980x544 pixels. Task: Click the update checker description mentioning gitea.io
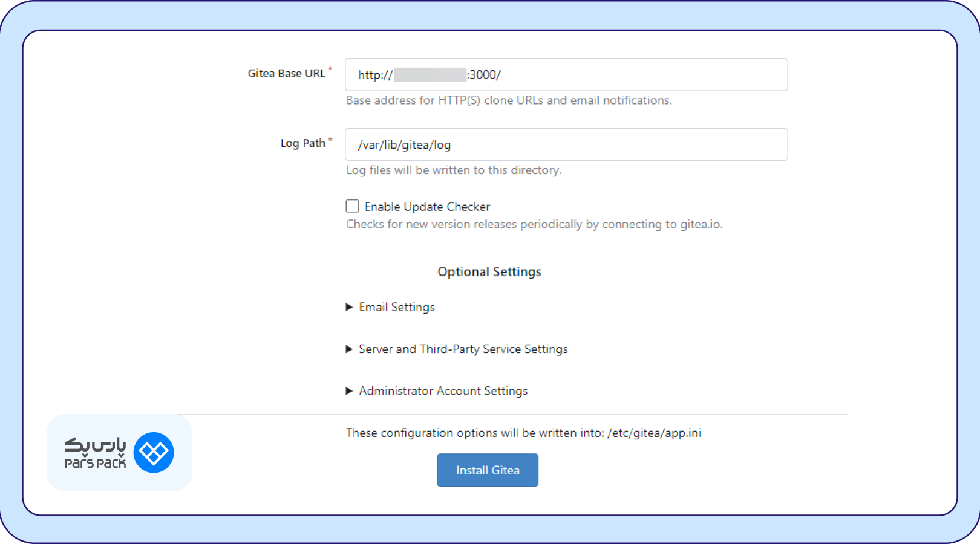(x=534, y=224)
